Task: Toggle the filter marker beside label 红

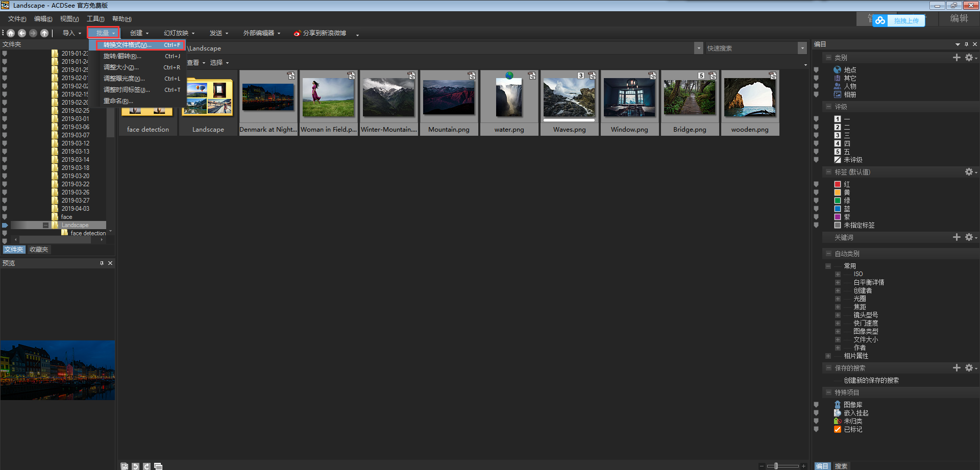Action: click(816, 184)
